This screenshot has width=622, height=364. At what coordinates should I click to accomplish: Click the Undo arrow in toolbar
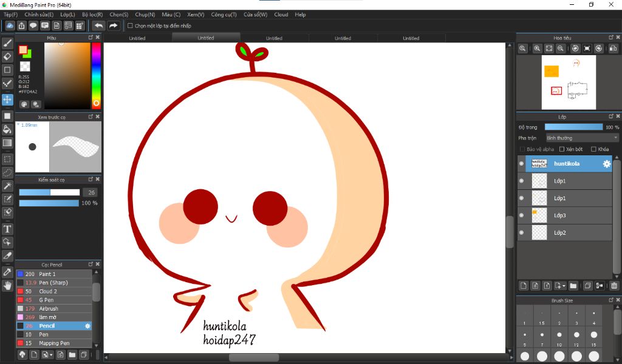98,25
